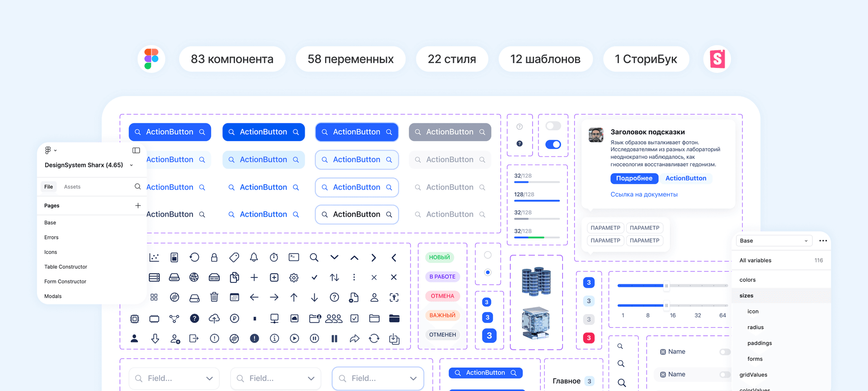
Task: Open the Base variables collection dropdown
Action: point(774,241)
